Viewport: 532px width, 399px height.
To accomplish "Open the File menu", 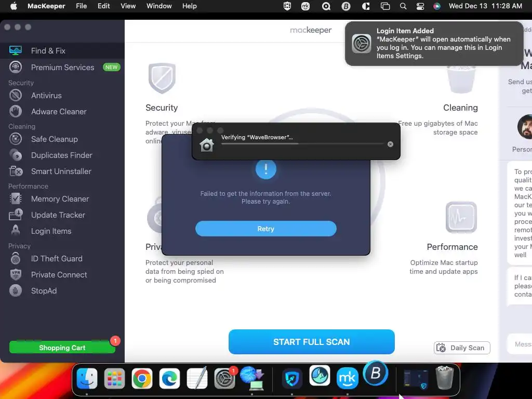I will pyautogui.click(x=82, y=6).
